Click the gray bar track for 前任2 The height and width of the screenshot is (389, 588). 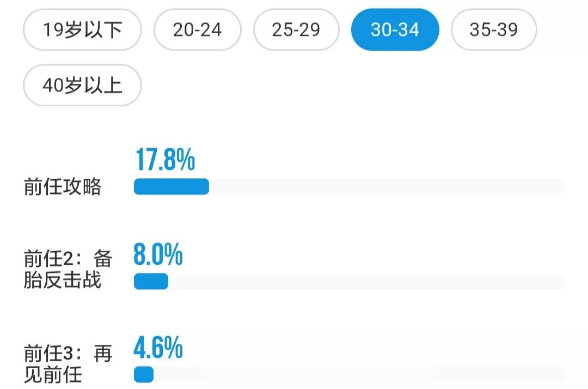(366, 281)
